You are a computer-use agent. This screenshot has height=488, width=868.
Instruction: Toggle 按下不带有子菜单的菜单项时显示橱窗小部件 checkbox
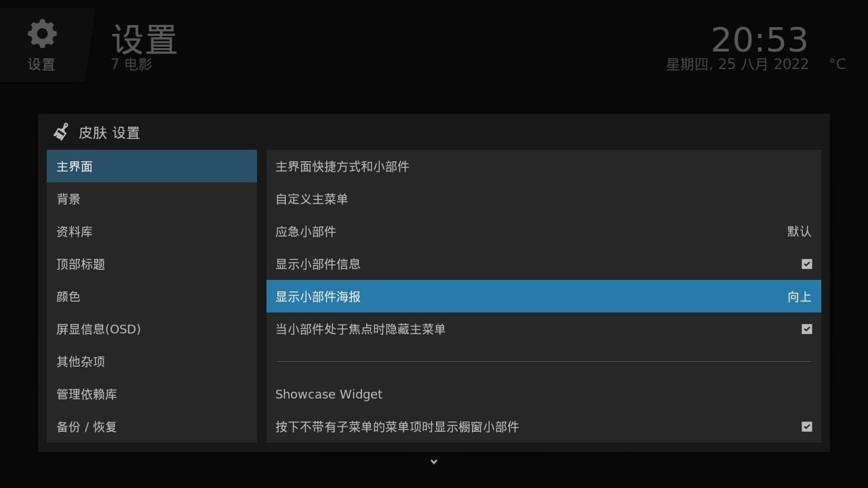point(806,426)
